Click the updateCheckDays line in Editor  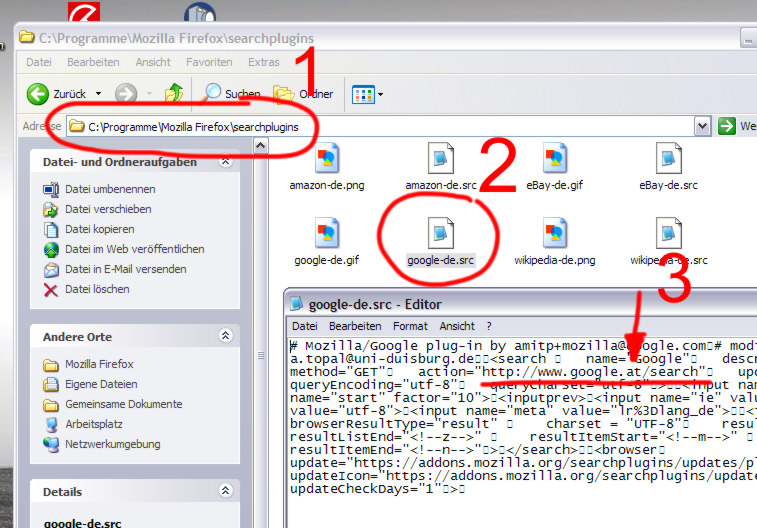point(377,489)
